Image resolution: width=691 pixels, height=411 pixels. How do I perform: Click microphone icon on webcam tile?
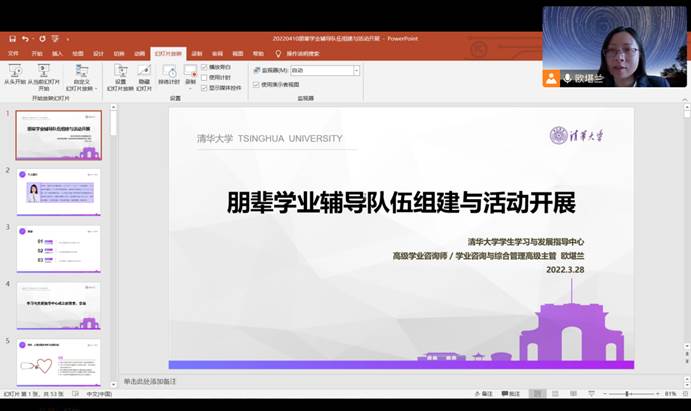tap(568, 78)
